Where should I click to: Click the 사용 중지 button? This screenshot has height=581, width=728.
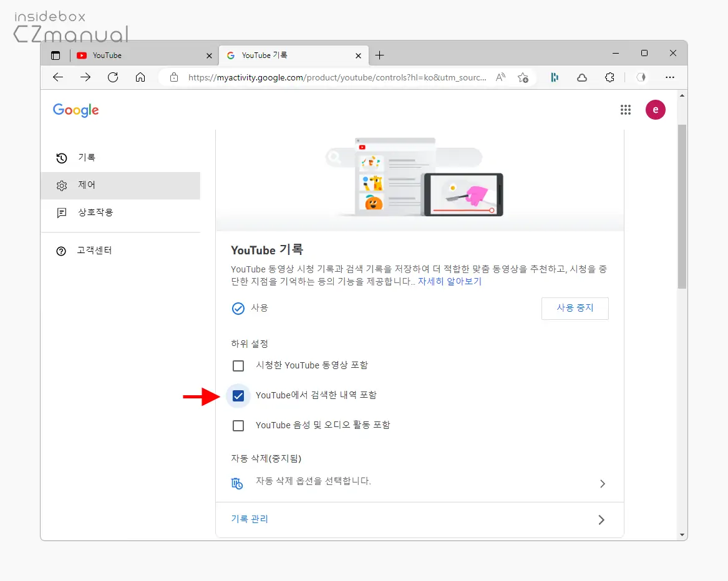575,308
